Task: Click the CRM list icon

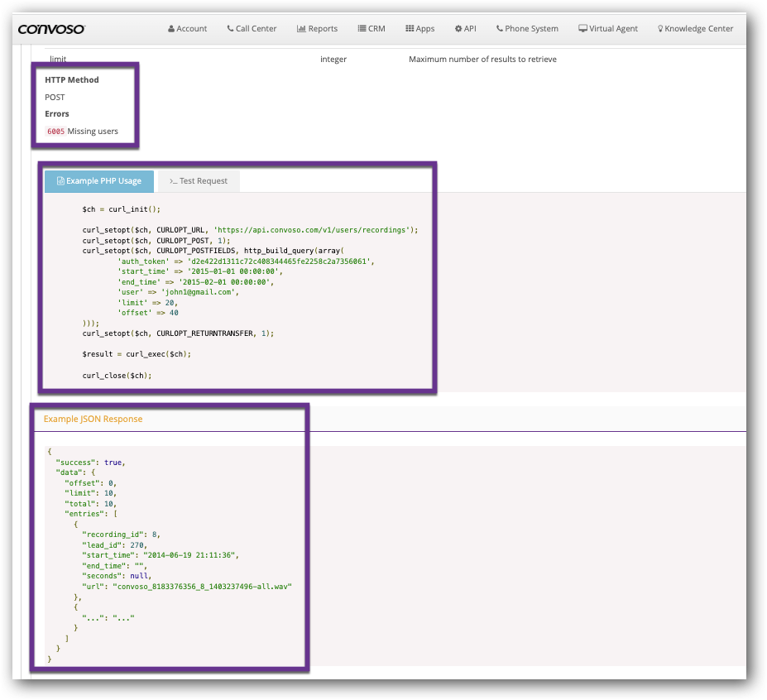Action: (x=362, y=28)
